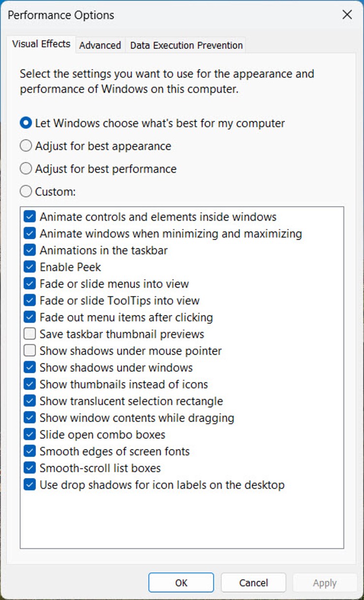Click the Cancel button
Screen dimensions: 364x600
[x=253, y=583]
